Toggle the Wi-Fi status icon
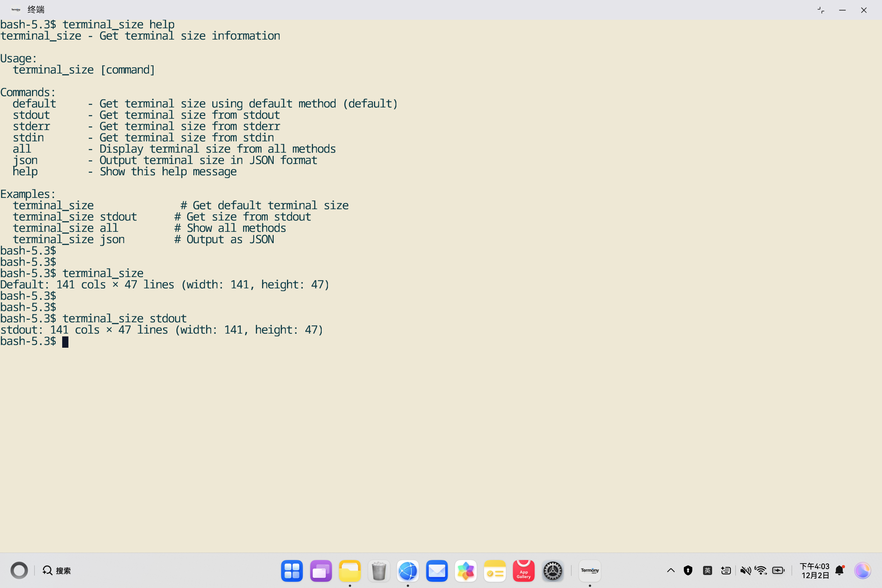This screenshot has height=588, width=882. click(x=761, y=571)
